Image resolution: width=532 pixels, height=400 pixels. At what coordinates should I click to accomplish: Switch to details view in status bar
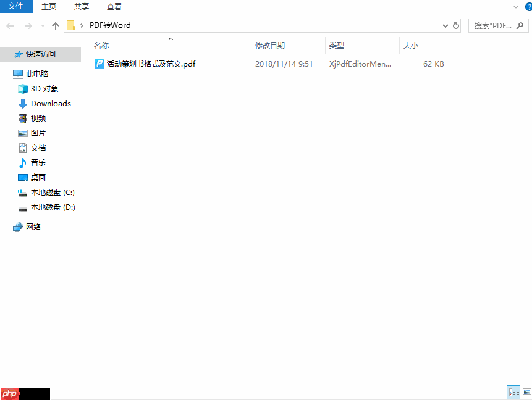coord(513,392)
